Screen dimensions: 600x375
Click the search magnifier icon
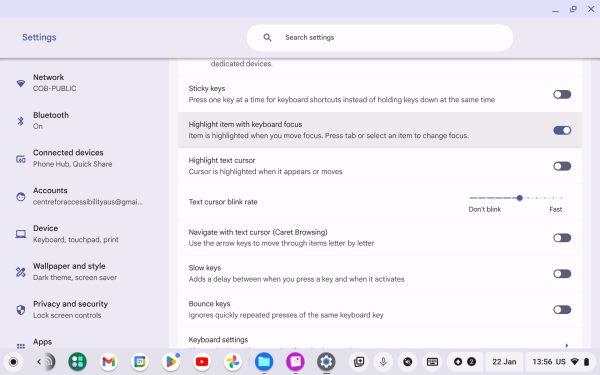pos(267,38)
